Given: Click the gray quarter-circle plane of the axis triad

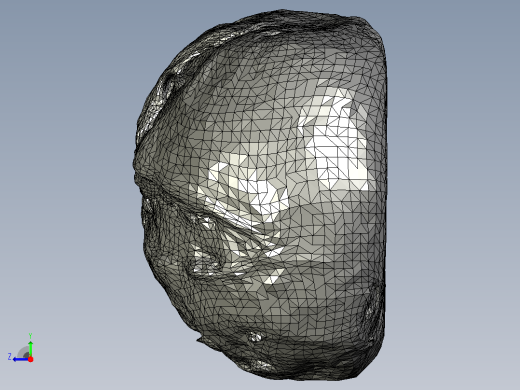Looking at the screenshot, I should coord(24,352).
